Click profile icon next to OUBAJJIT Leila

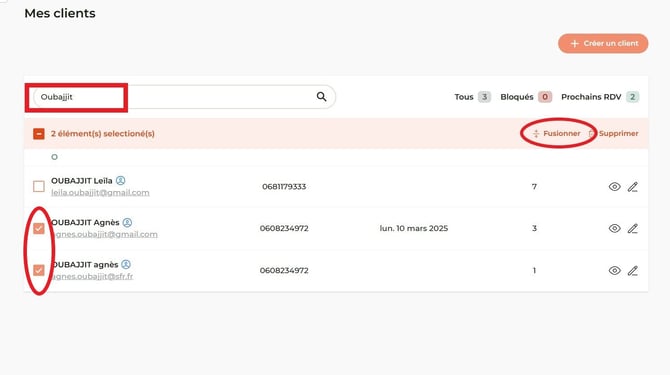pos(120,181)
